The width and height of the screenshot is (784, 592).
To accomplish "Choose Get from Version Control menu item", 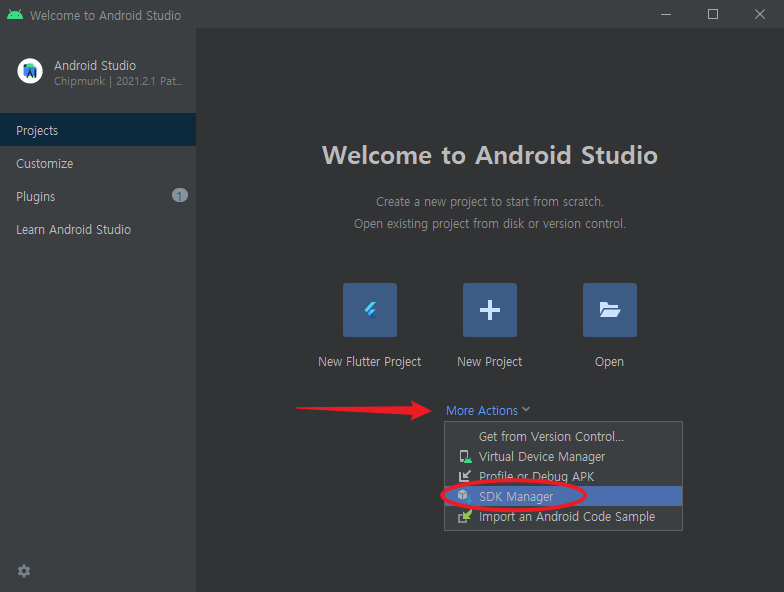I will (x=564, y=436).
